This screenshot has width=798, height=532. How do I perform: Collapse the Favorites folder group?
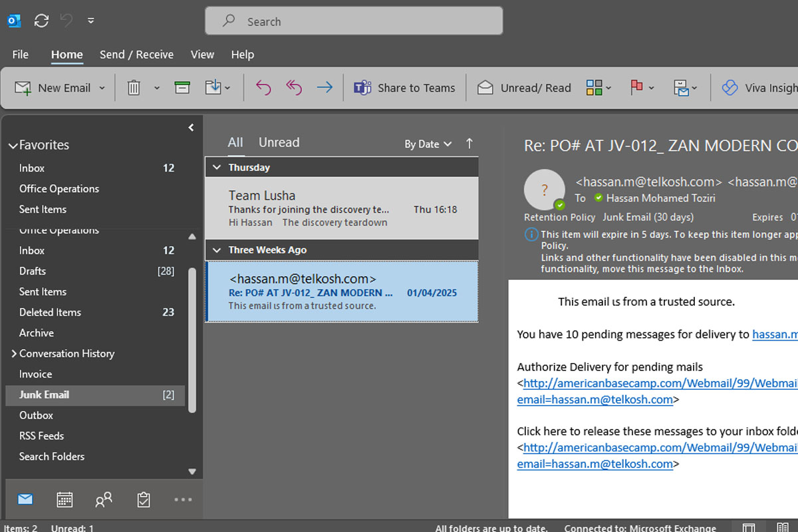(x=13, y=145)
